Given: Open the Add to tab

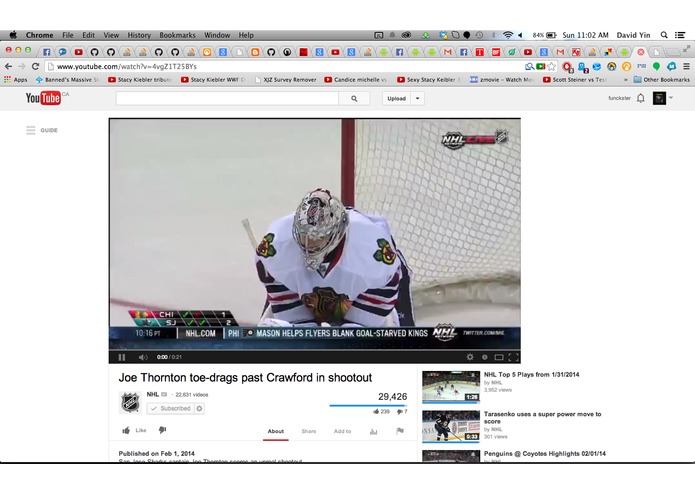Looking at the screenshot, I should 342,431.
